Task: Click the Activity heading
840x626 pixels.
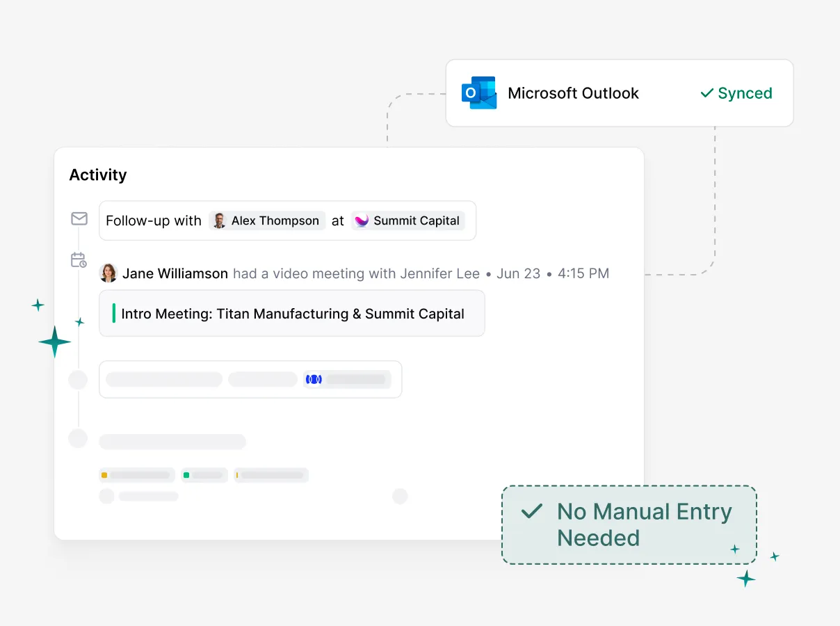Action: tap(98, 175)
